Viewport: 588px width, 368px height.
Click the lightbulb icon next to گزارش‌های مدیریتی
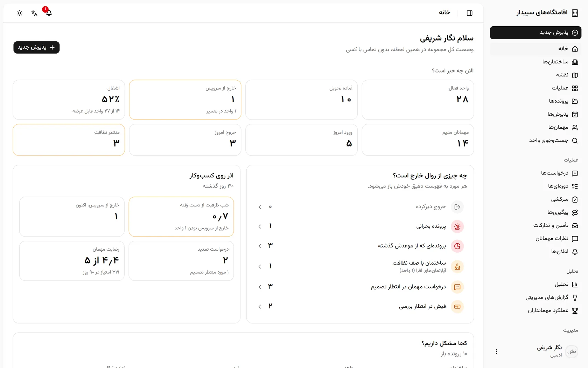(x=575, y=298)
